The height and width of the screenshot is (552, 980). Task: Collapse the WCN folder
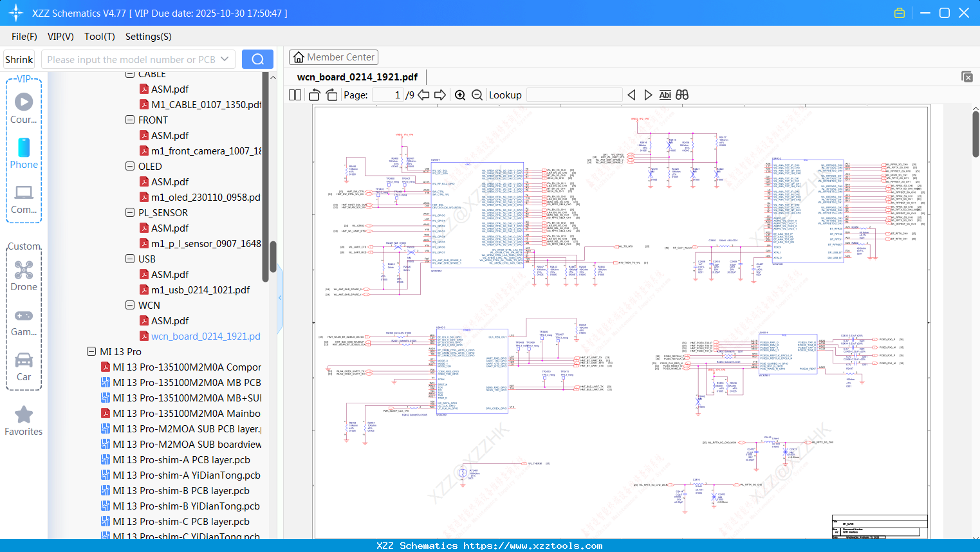pyautogui.click(x=131, y=305)
